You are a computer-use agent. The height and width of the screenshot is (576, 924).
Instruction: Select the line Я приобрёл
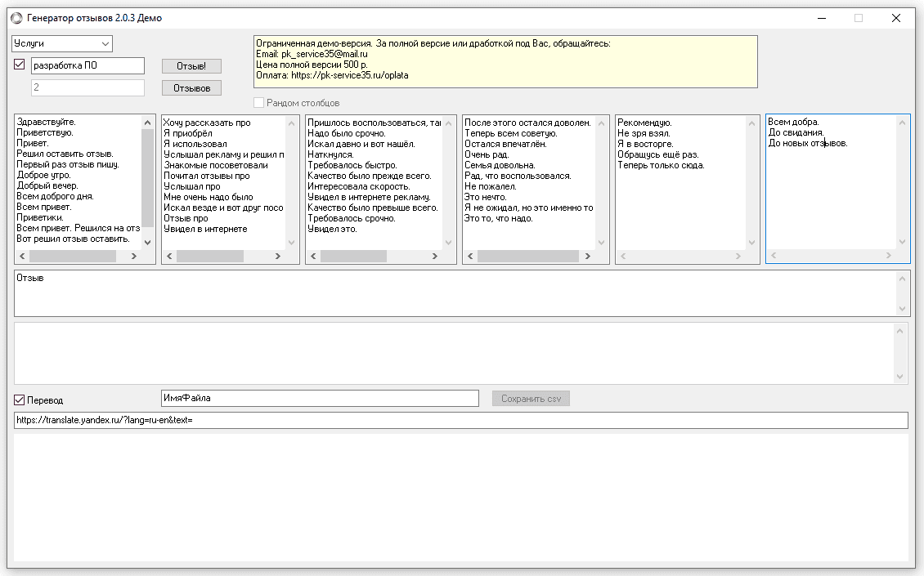pyautogui.click(x=188, y=133)
